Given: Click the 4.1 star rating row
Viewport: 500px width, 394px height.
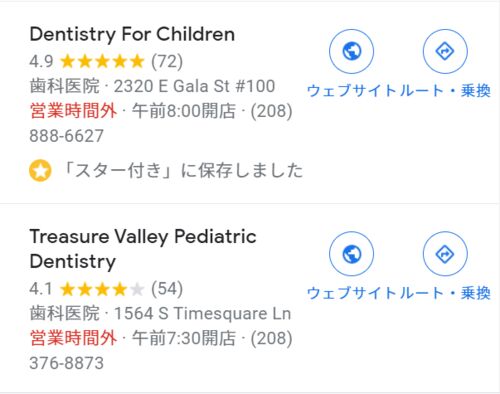Looking at the screenshot, I should pyautogui.click(x=106, y=289).
